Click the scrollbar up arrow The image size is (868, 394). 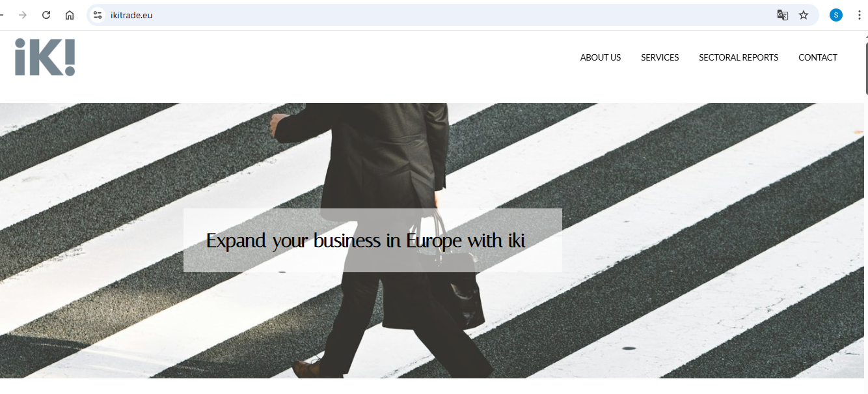pos(865,36)
